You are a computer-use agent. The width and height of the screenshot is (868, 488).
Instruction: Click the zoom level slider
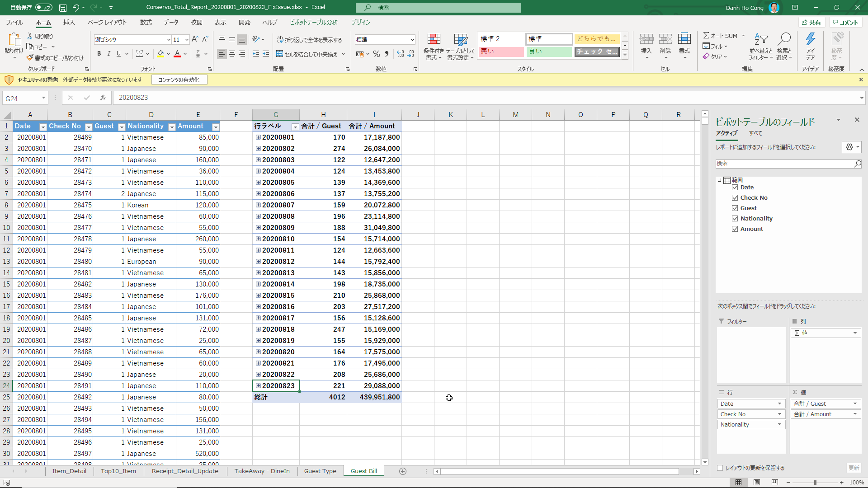pos(815,483)
